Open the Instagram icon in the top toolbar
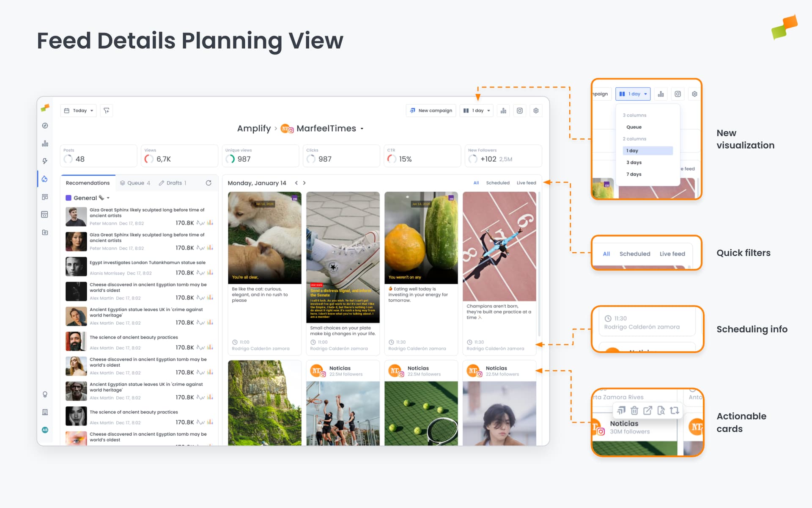This screenshot has width=812, height=508. tap(519, 110)
